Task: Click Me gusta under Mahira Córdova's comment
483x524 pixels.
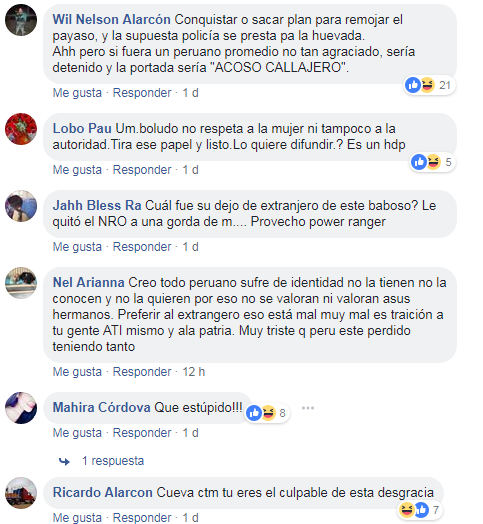Action: point(77,433)
